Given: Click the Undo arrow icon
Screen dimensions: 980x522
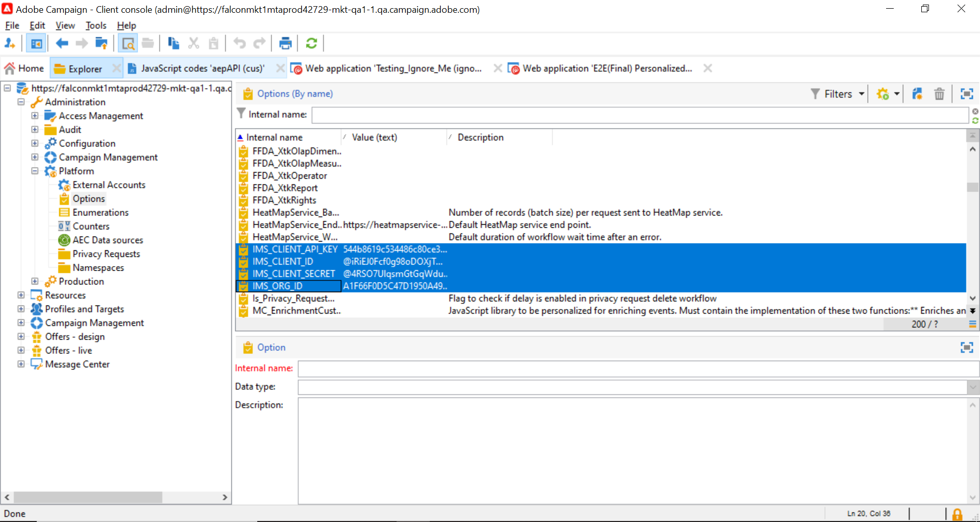Looking at the screenshot, I should (x=239, y=43).
